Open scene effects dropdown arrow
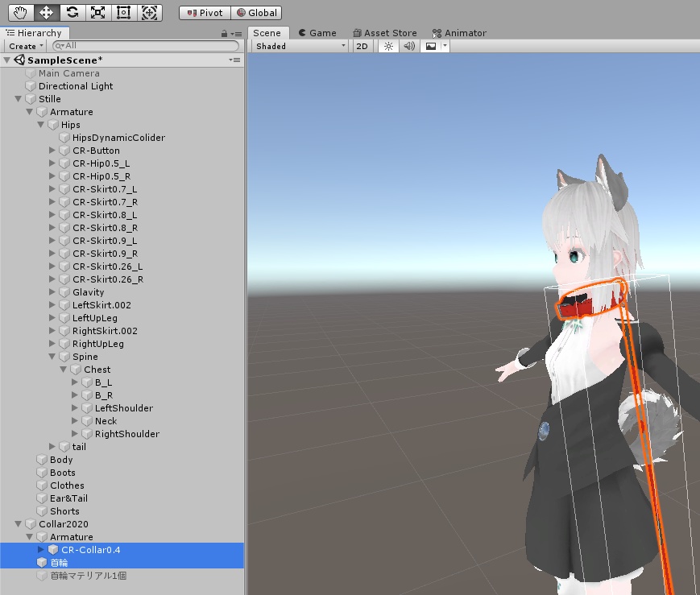Viewport: 700px width, 595px height. (445, 46)
